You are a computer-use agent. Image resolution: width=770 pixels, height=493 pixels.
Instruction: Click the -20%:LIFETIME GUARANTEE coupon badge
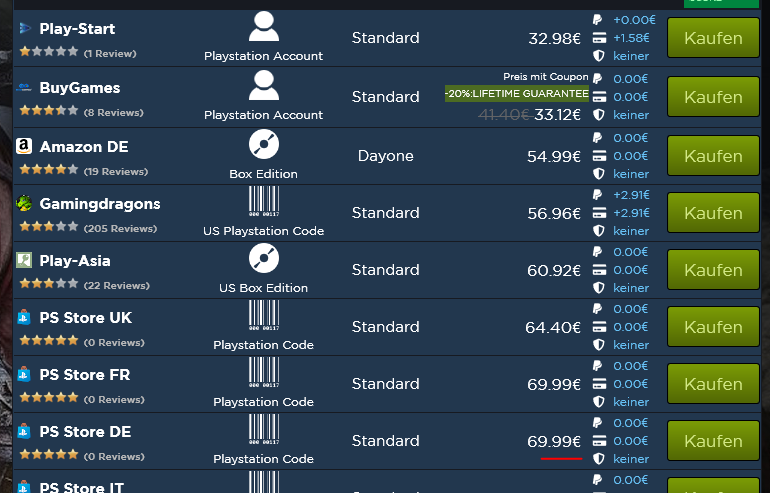tap(517, 93)
